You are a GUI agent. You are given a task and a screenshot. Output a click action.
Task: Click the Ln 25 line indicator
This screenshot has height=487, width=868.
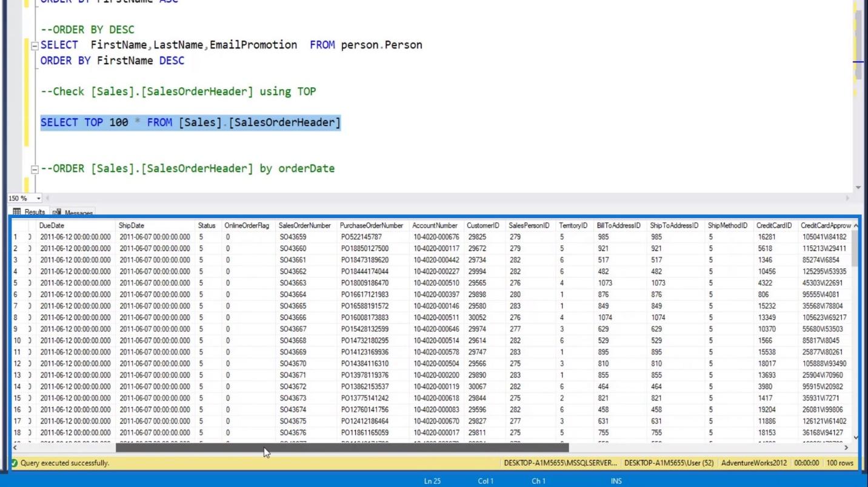tap(432, 482)
